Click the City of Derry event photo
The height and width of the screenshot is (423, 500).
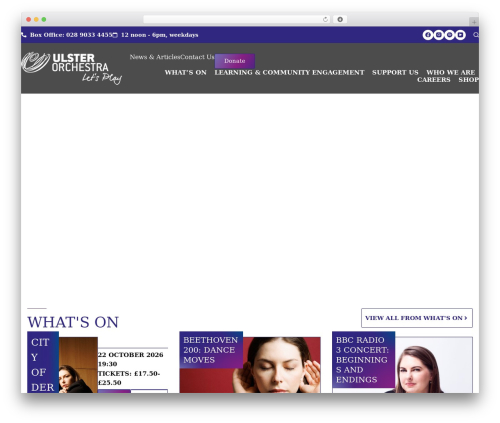[x=78, y=365]
